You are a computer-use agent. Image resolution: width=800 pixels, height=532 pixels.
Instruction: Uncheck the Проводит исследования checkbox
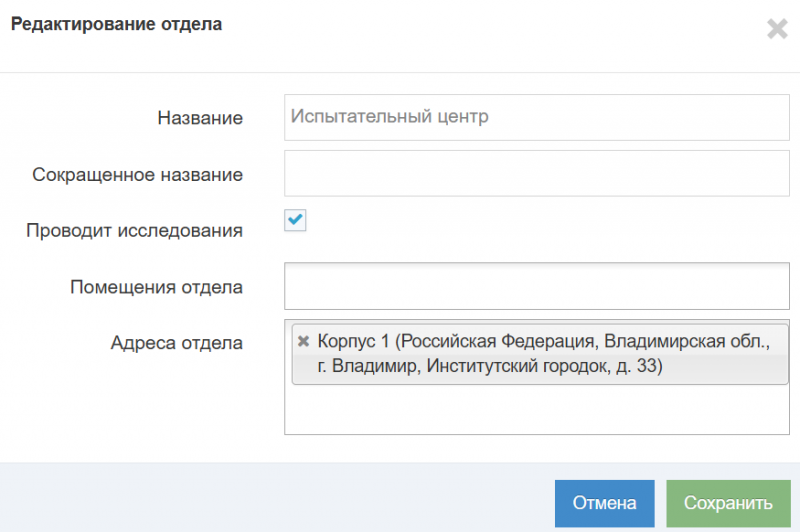coord(295,220)
